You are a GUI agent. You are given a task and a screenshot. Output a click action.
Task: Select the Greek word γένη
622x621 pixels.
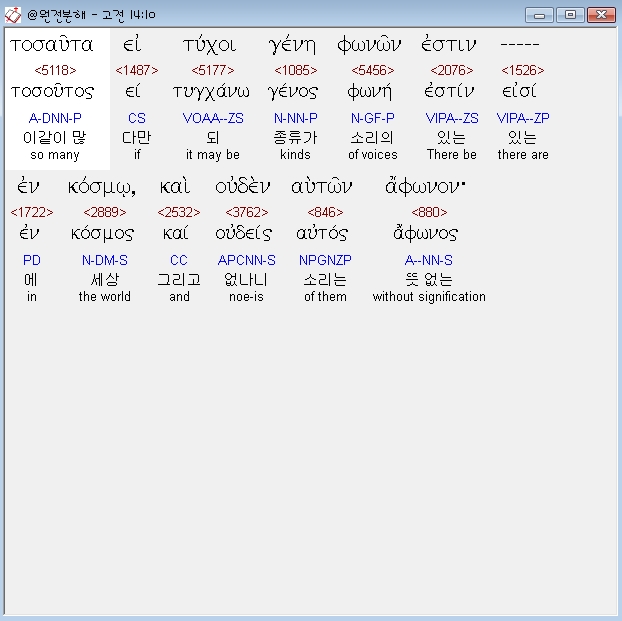click(x=292, y=46)
